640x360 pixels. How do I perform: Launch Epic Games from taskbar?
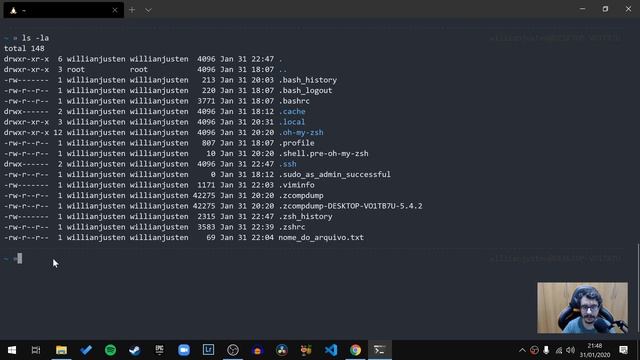(x=159, y=350)
